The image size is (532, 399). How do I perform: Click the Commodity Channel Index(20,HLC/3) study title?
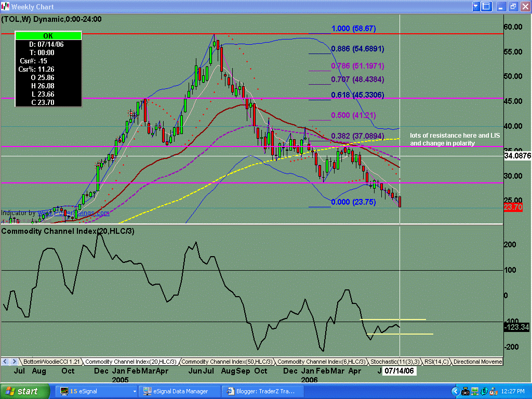click(68, 231)
